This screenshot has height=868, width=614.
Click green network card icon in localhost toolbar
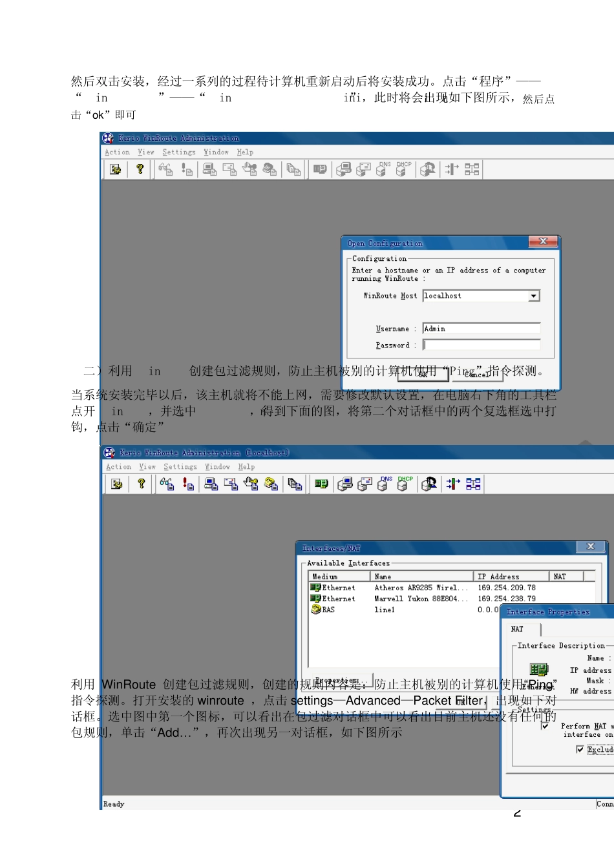coord(321,484)
